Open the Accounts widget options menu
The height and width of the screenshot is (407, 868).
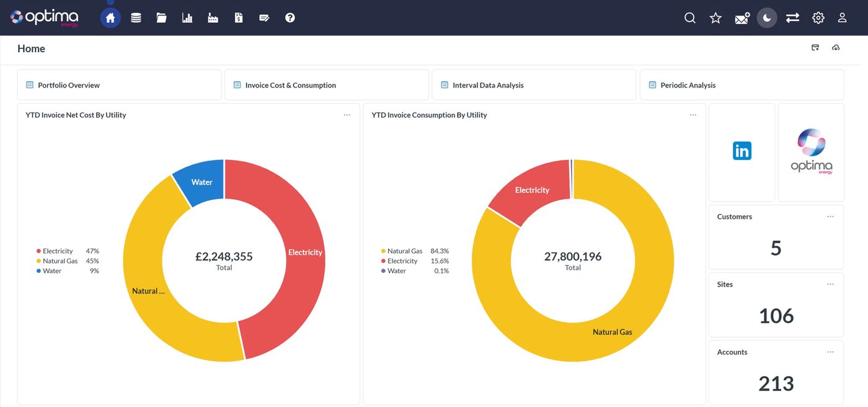click(831, 352)
